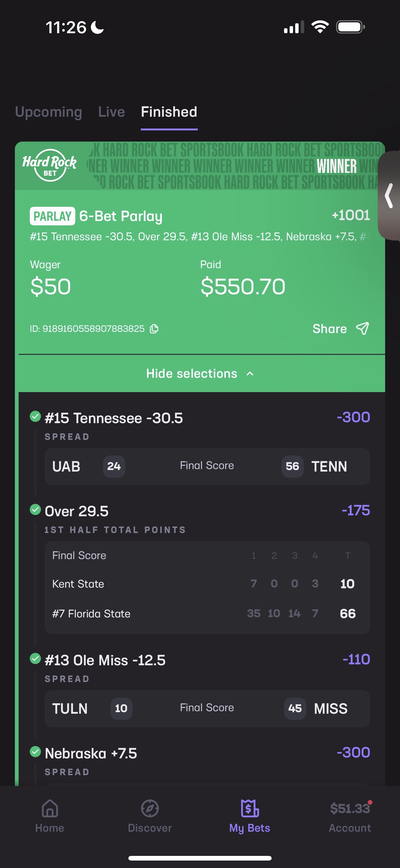Switch to the Live tab

(x=111, y=112)
